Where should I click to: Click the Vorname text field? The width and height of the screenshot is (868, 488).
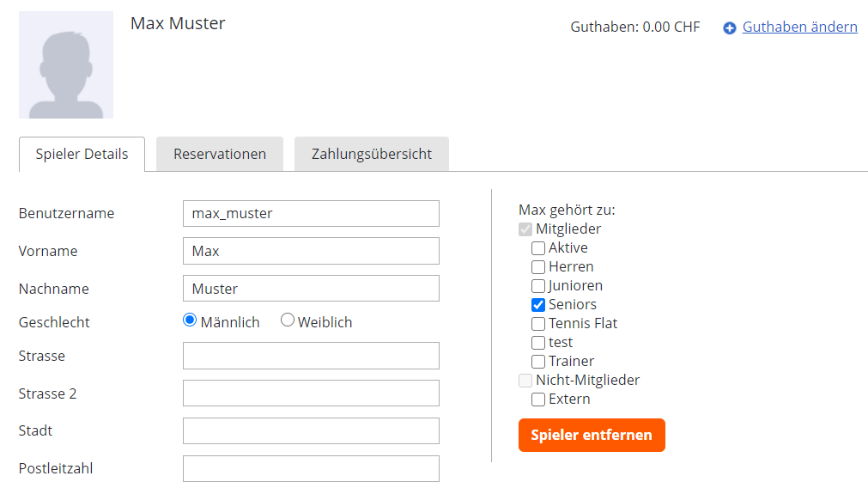tap(311, 251)
